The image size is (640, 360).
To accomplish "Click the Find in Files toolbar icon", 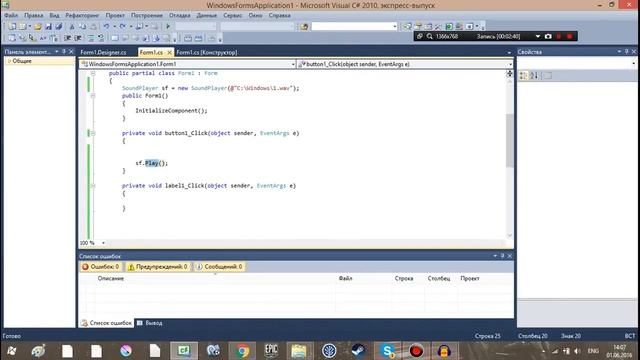I will click(304, 27).
